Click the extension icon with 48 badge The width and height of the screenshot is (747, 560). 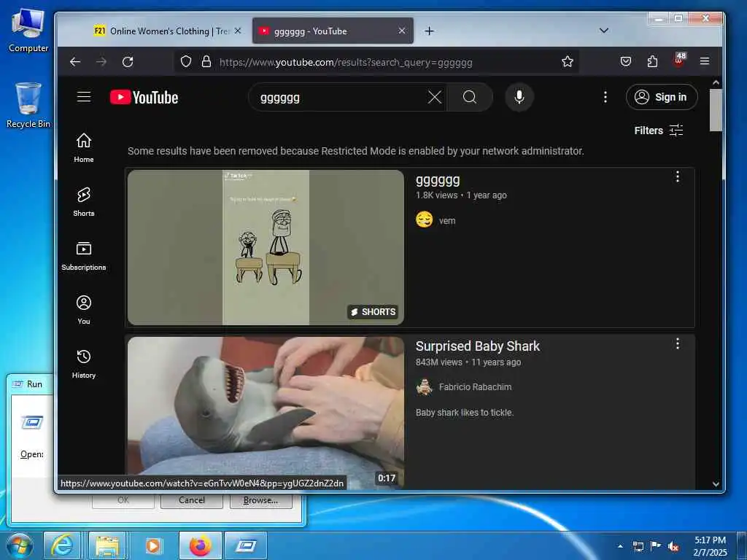coord(679,60)
